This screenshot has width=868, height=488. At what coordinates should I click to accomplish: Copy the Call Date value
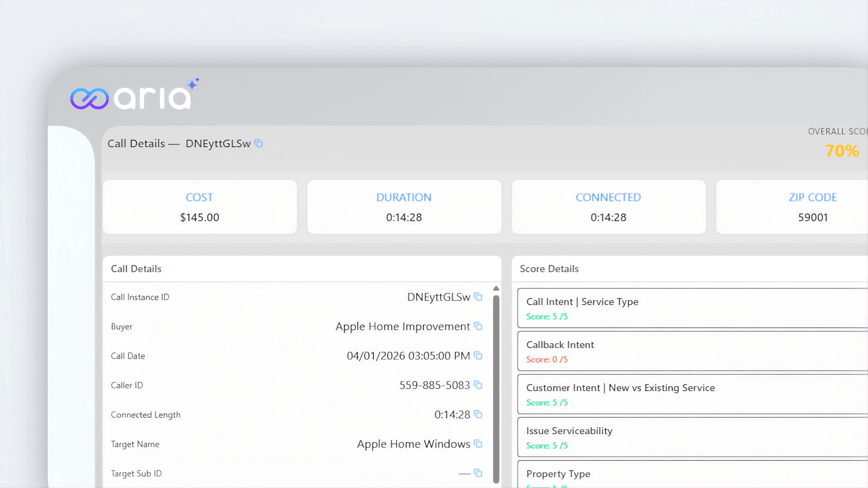pyautogui.click(x=478, y=356)
